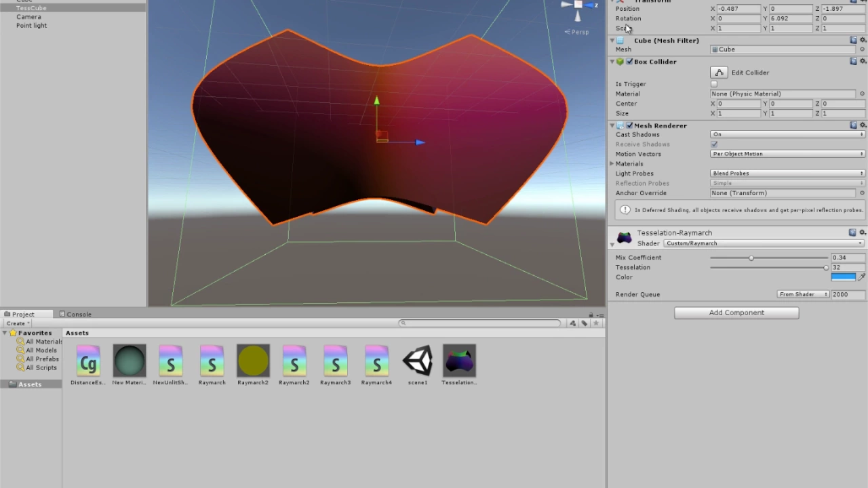The image size is (868, 488).
Task: Open the Create dropdown in Project panel
Action: tap(18, 323)
